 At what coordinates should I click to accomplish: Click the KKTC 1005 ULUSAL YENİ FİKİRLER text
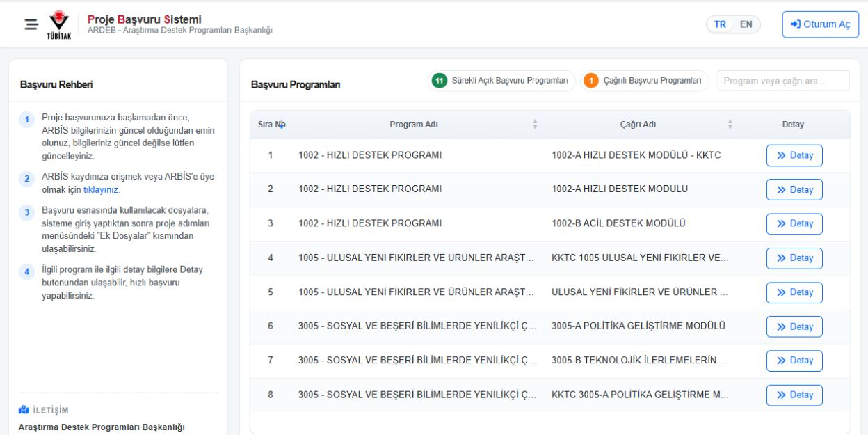click(x=640, y=258)
